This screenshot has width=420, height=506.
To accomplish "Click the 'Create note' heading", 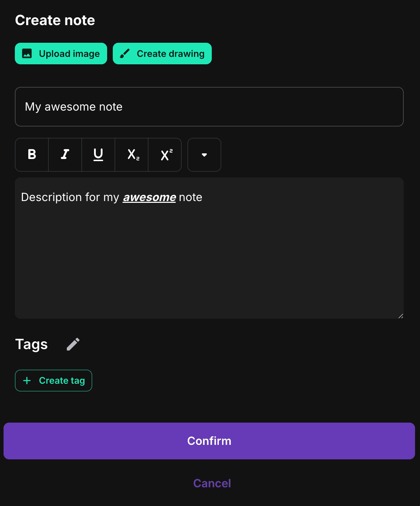I will [x=55, y=20].
